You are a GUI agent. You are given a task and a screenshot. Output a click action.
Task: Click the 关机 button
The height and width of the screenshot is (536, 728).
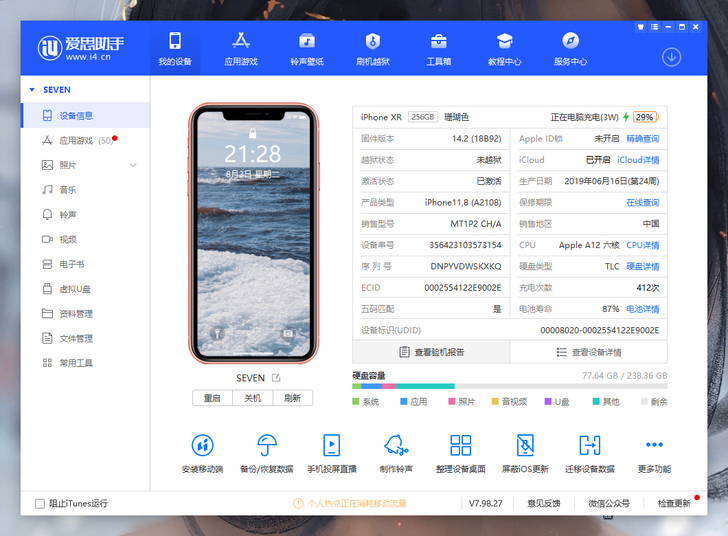(x=253, y=398)
